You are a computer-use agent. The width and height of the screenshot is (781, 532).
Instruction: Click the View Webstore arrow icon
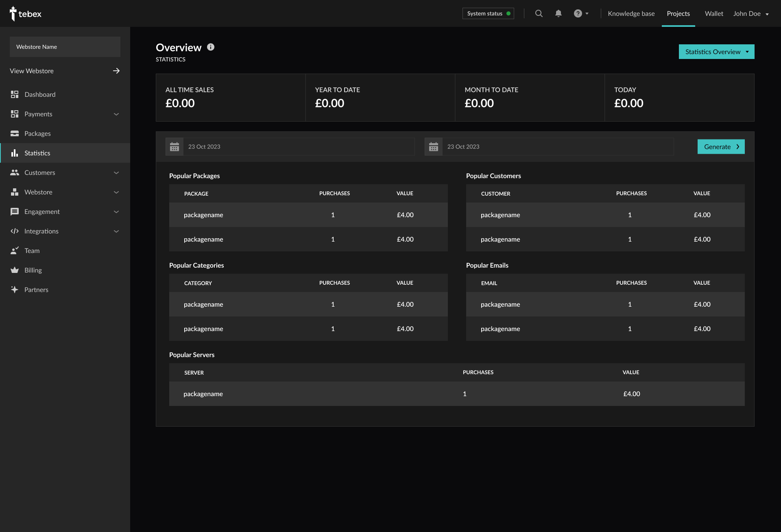[116, 71]
